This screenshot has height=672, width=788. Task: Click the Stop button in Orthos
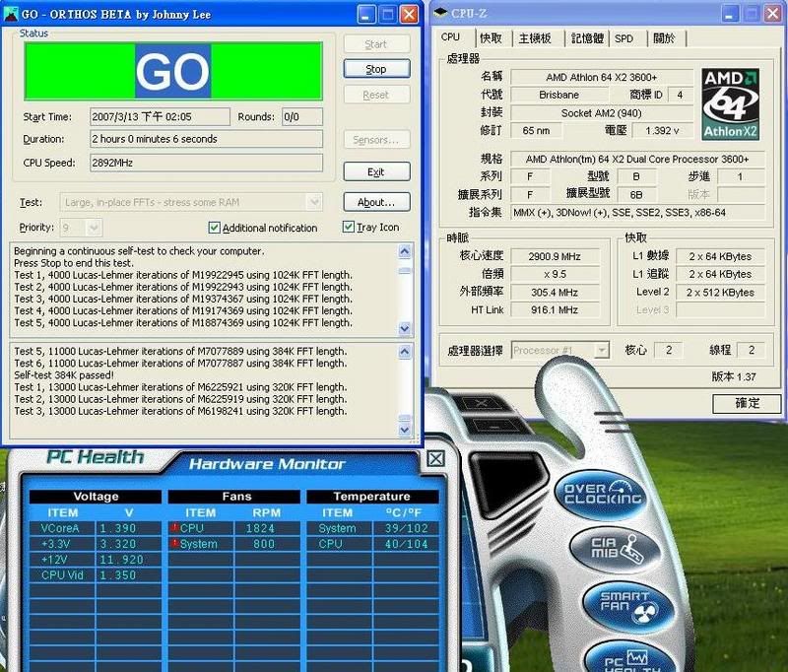click(x=376, y=69)
